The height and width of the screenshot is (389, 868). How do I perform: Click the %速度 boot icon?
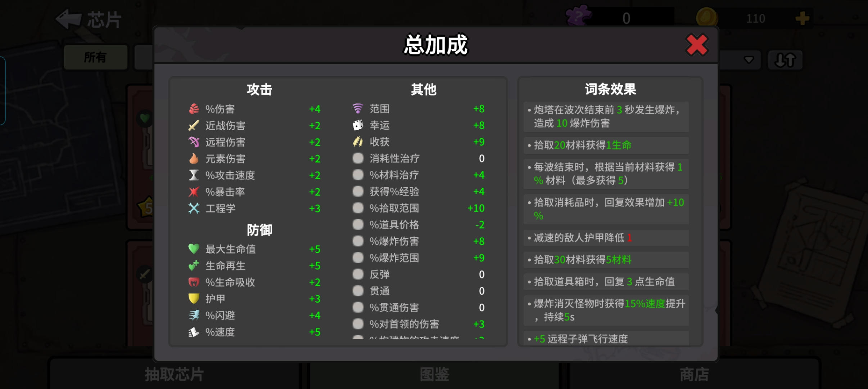(194, 332)
